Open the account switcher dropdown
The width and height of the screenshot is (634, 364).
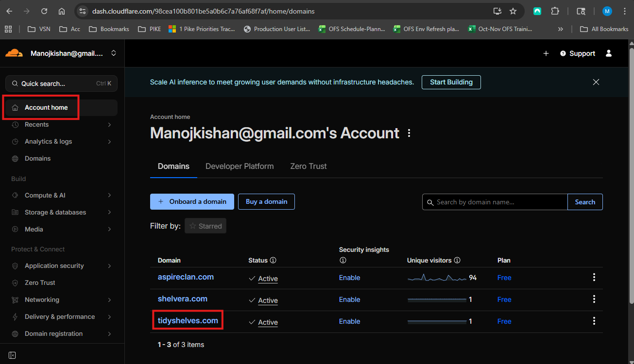pos(114,53)
